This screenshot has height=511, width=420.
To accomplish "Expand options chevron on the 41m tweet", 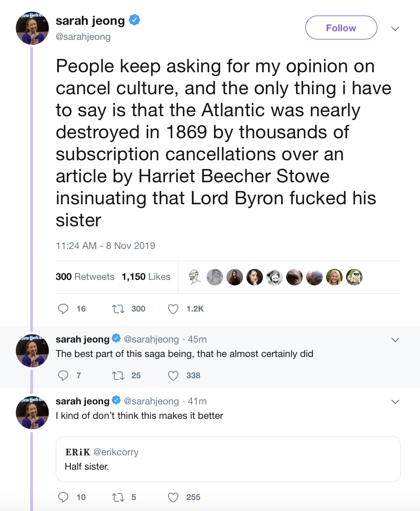I will click(x=395, y=402).
